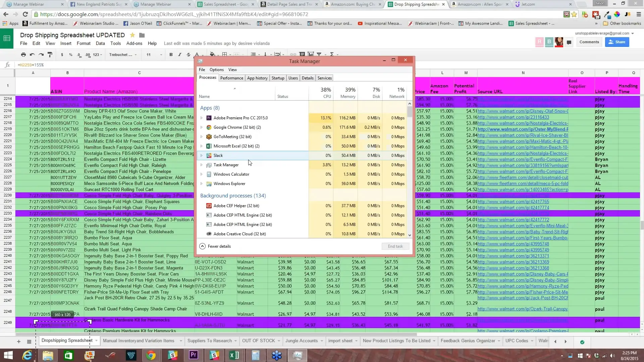Open the Format menu in Sheets
Screen dimensions: 644x362
click(x=84, y=44)
